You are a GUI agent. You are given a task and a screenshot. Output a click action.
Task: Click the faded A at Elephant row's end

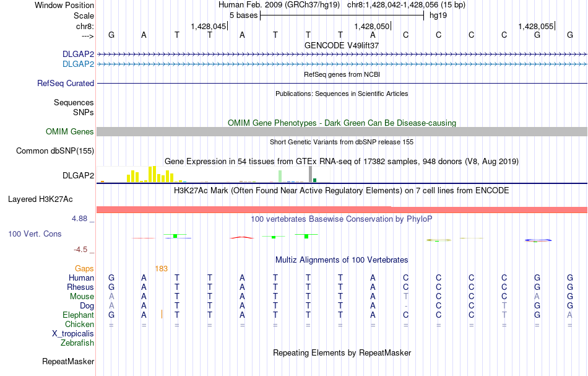coord(569,315)
